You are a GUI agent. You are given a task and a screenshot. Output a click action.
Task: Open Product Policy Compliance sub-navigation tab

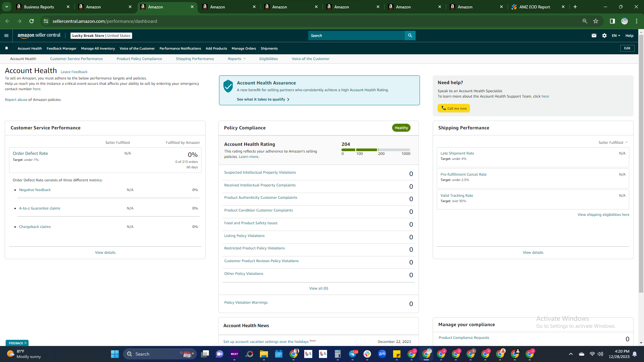tap(139, 59)
